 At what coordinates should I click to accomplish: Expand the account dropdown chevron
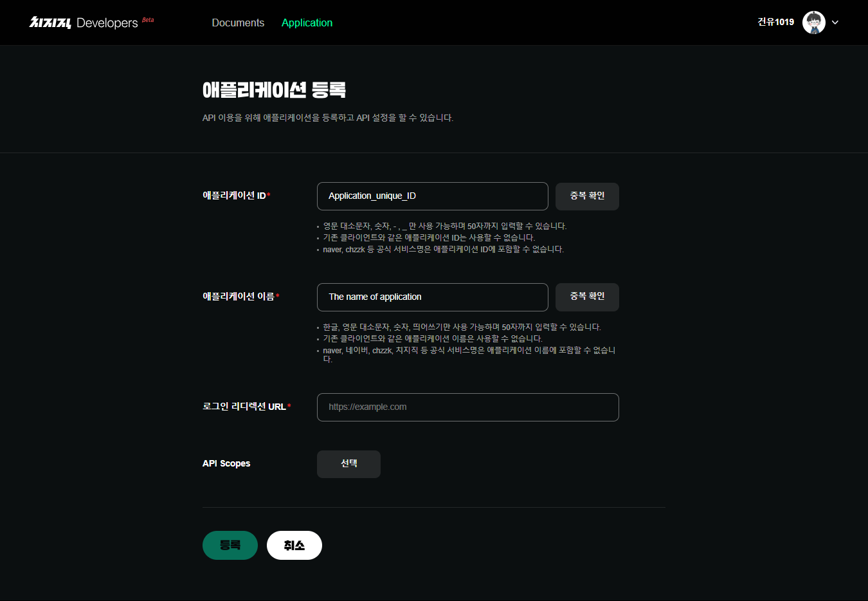click(x=835, y=23)
